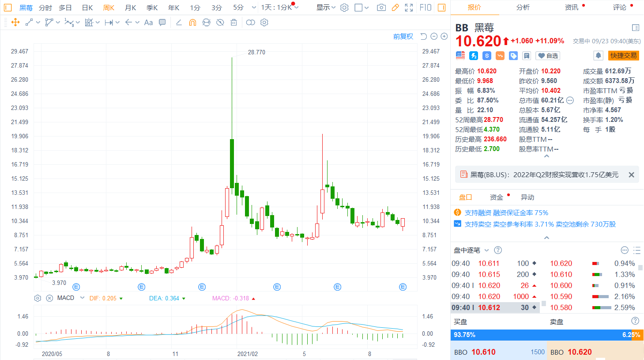Select the Aa text annotation tool

148,23
